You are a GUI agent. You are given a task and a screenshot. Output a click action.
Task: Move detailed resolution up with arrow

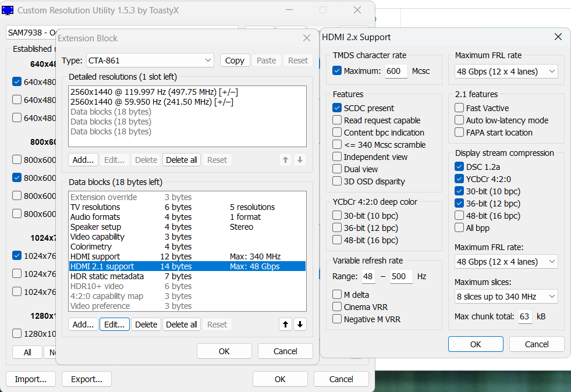285,160
